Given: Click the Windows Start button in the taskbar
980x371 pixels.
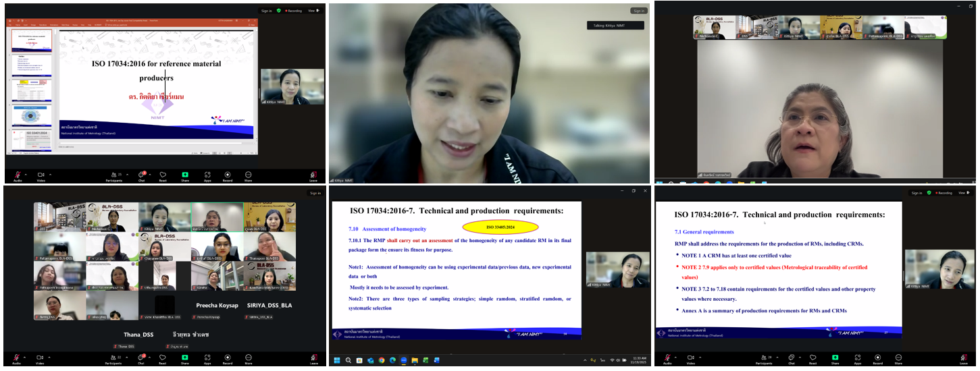Looking at the screenshot, I should [x=337, y=360].
